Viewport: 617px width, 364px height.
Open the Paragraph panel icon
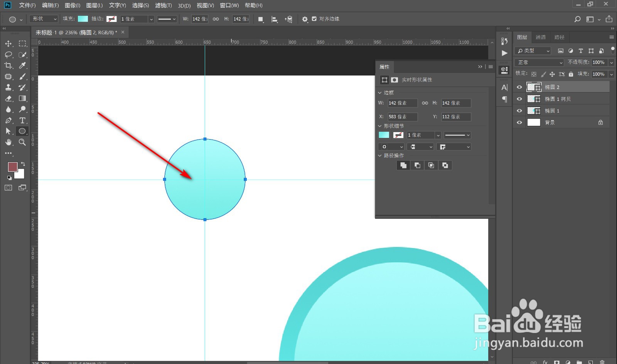pyautogui.click(x=504, y=99)
